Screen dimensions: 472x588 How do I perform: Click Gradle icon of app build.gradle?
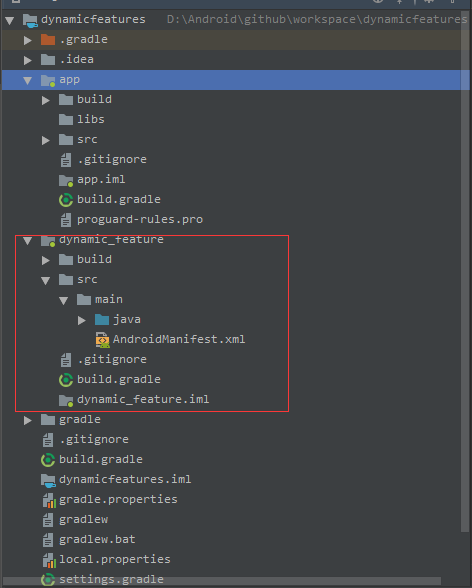coord(66,200)
